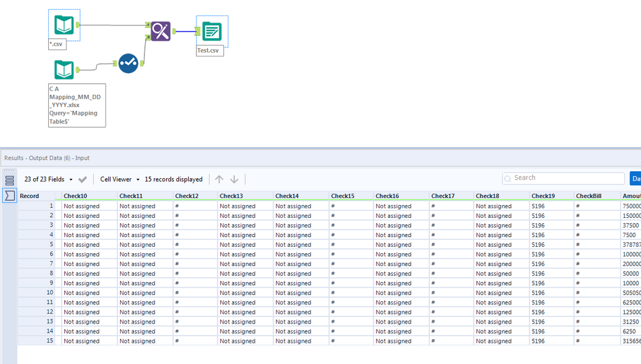Click the blue connection line to Test.csv tool
641x364 pixels.
186,31
